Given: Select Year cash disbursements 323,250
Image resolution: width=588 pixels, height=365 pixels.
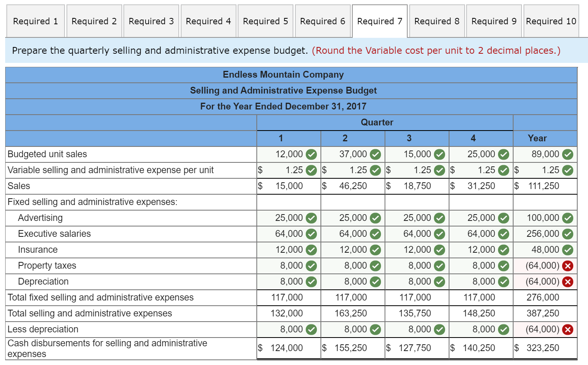Looking at the screenshot, I should (x=543, y=348).
